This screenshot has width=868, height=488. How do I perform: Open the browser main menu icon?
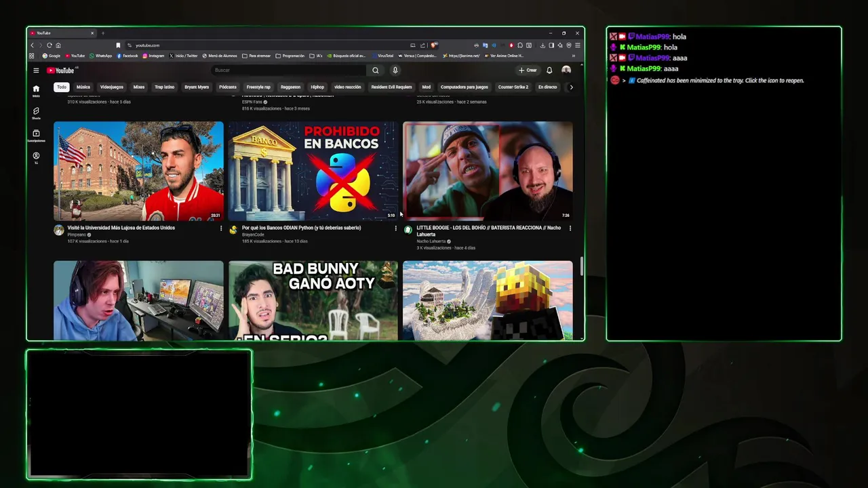(578, 45)
